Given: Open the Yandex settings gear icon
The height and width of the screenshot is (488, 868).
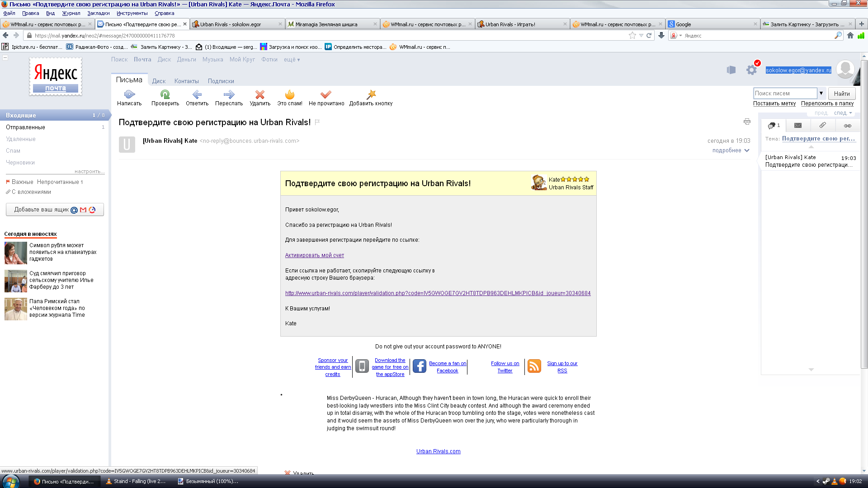Looking at the screenshot, I should (x=751, y=70).
